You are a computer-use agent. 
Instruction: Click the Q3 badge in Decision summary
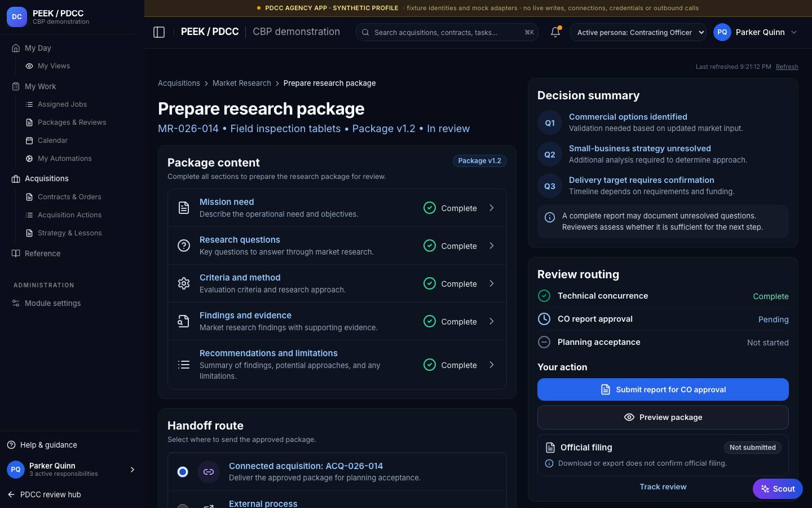(x=550, y=186)
